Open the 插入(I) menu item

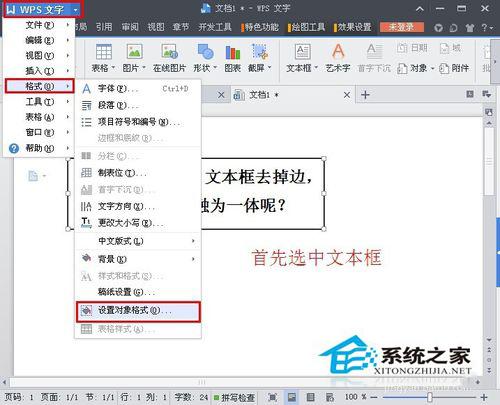[x=39, y=71]
